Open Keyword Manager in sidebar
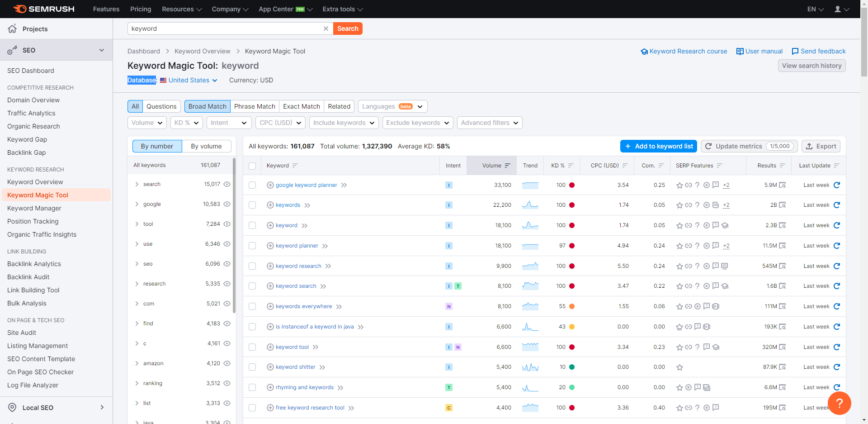 pos(34,208)
